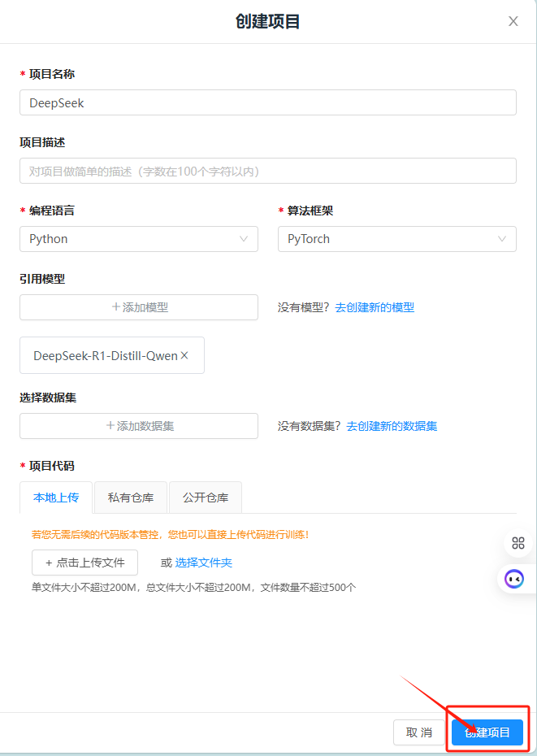The width and height of the screenshot is (537, 756).
Task: Open the 去创建新的模型 link
Action: point(375,307)
